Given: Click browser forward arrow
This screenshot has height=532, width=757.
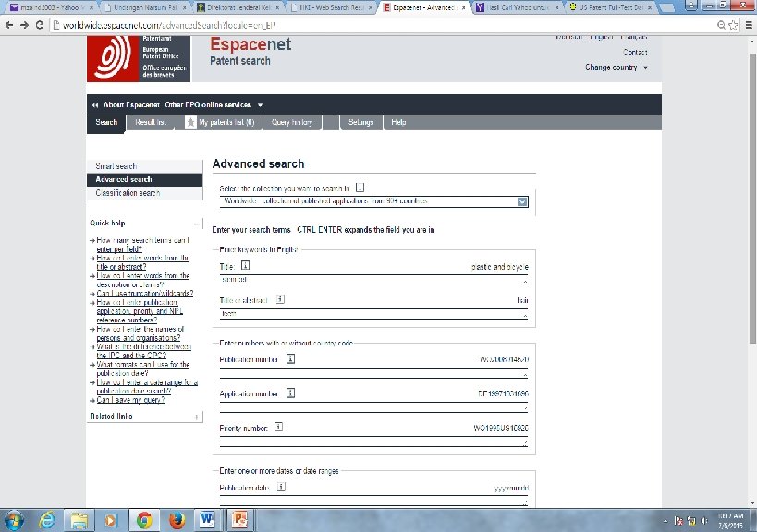Looking at the screenshot, I should coord(25,25).
